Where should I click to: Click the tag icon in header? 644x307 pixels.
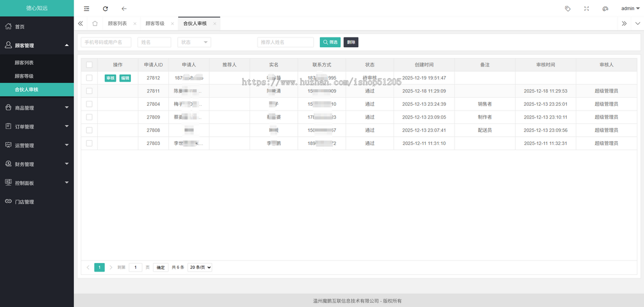tap(568, 9)
